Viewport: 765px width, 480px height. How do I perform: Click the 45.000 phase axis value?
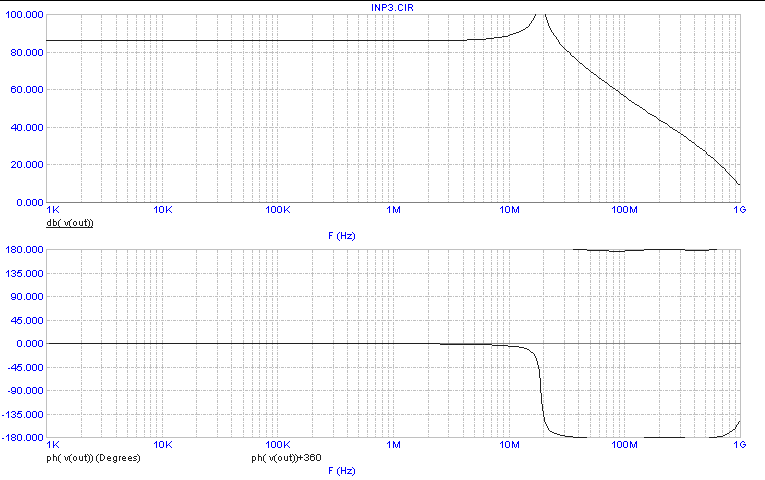click(x=27, y=320)
